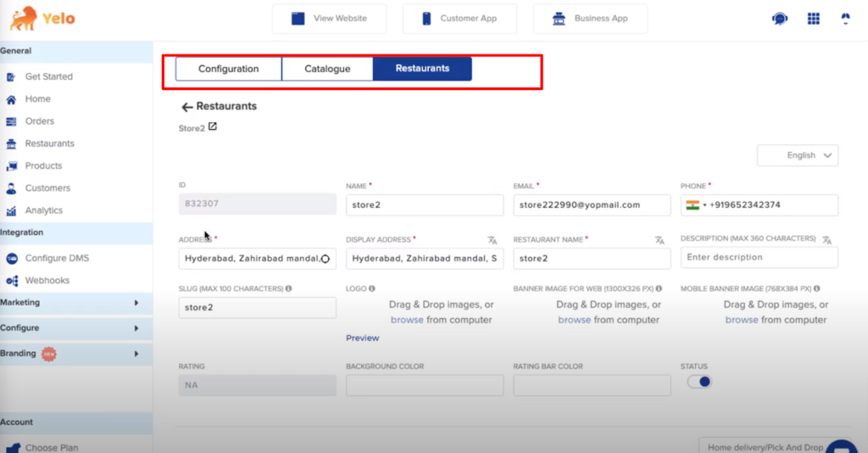The width and height of the screenshot is (868, 453).
Task: Click the Restaurants sidebar icon
Action: coord(11,144)
